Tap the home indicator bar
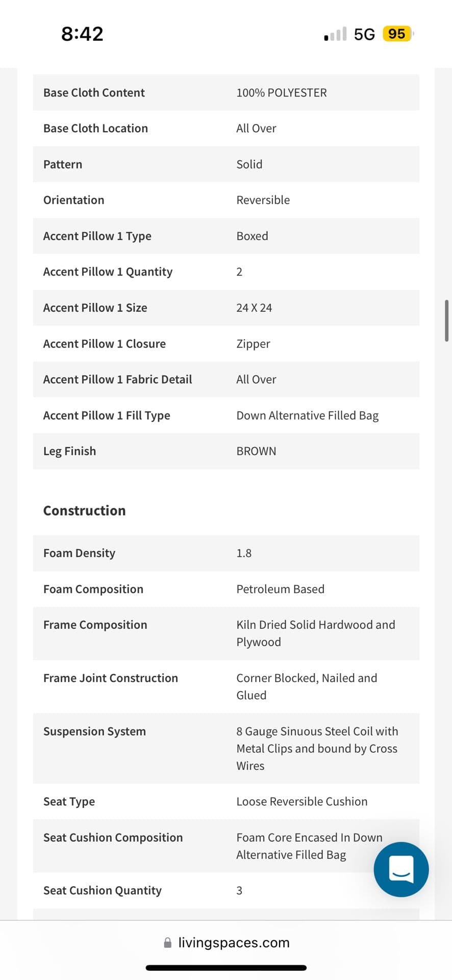The width and height of the screenshot is (452, 980). click(226, 968)
